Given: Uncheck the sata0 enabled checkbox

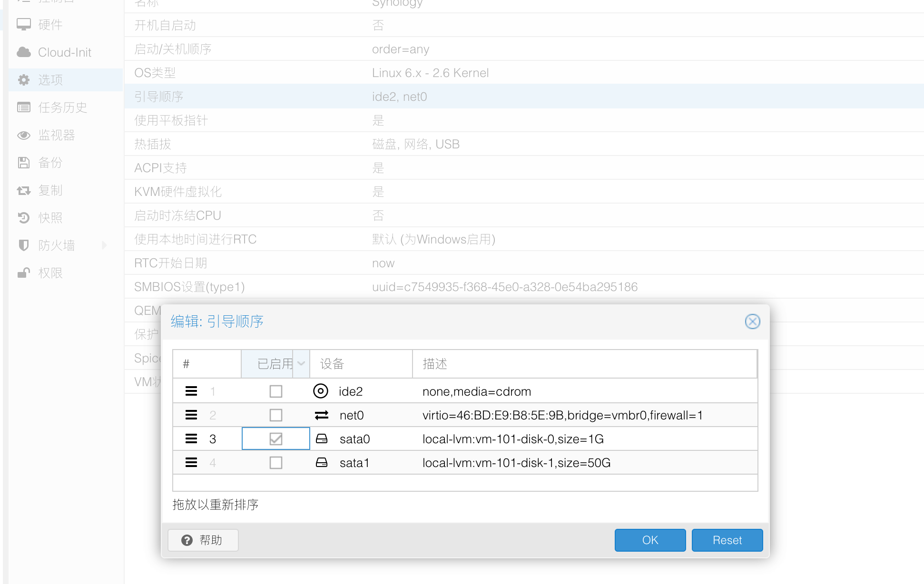Looking at the screenshot, I should [x=276, y=439].
